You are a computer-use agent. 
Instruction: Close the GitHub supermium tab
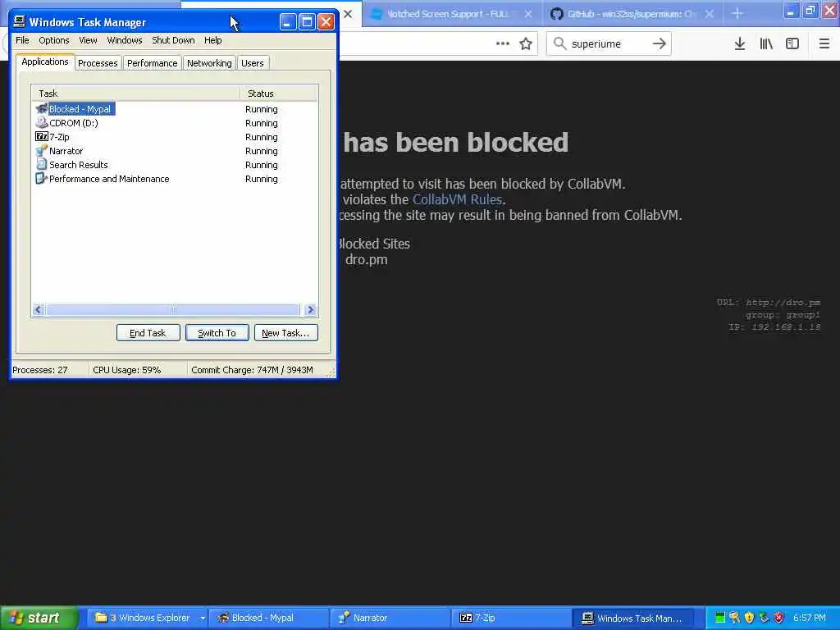(710, 14)
